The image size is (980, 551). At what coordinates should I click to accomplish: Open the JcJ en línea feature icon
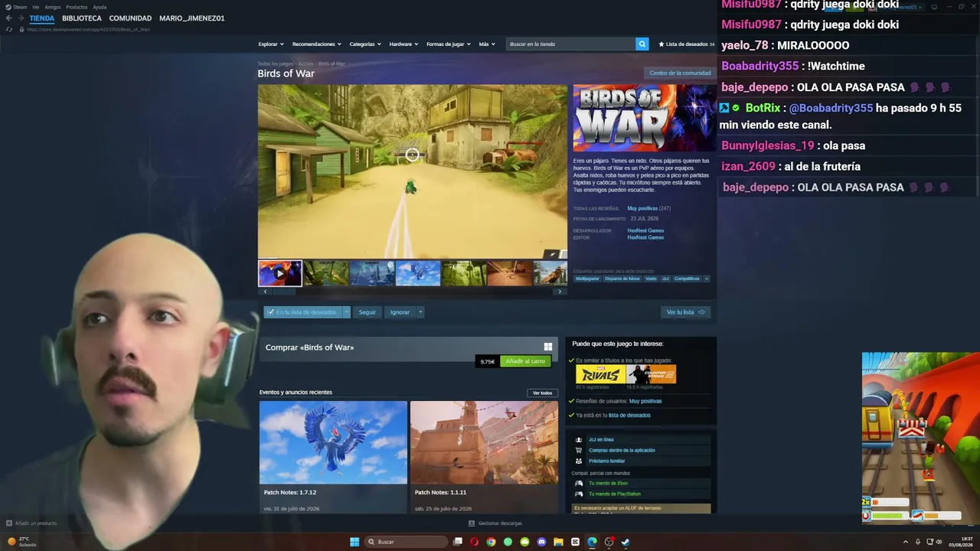click(578, 439)
